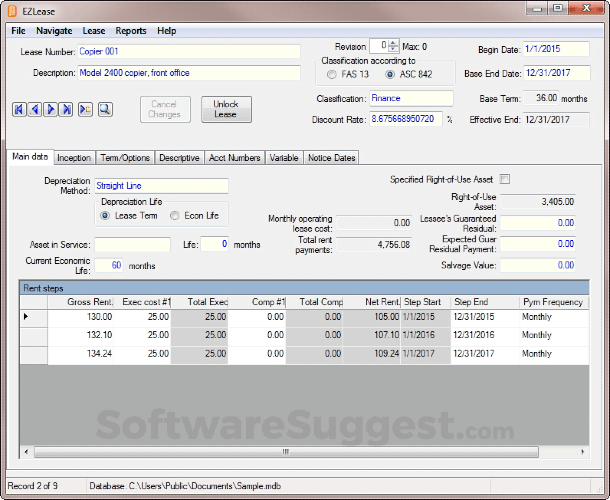610x500 pixels.
Task: Select the row marker of the 130.00 rent step
Action: pos(34,317)
